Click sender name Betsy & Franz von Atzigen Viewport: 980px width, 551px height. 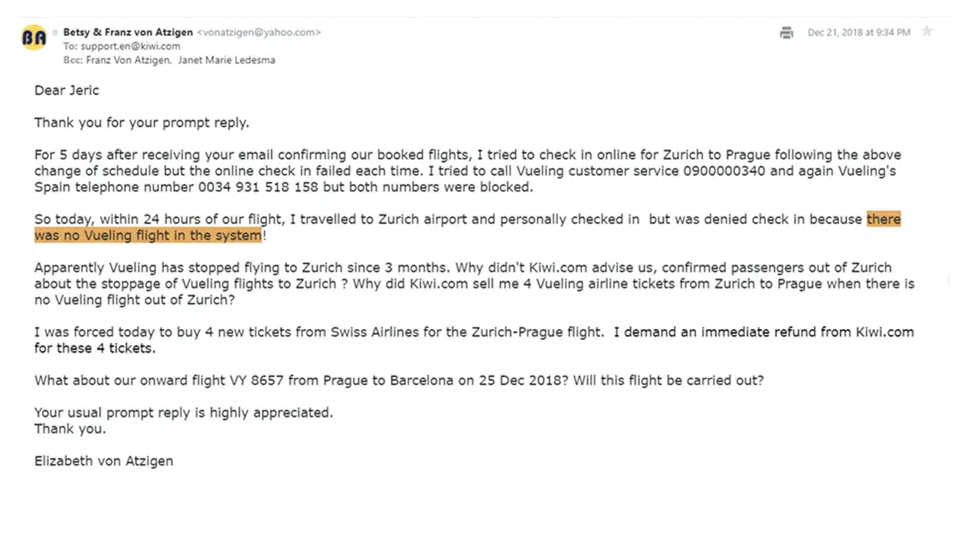click(128, 32)
